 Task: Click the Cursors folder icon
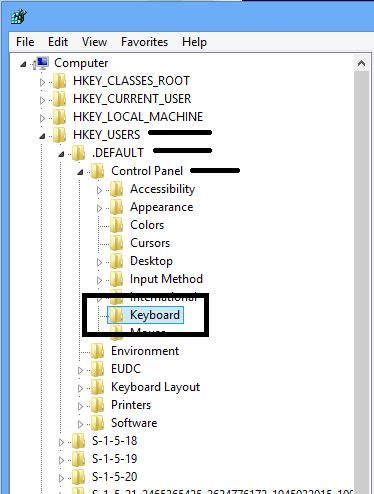coord(116,243)
